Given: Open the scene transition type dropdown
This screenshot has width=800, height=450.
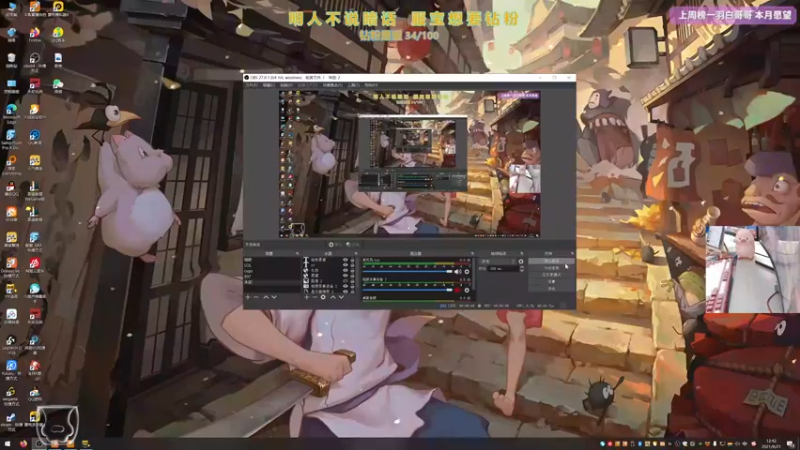Looking at the screenshot, I should pyautogui.click(x=497, y=261).
